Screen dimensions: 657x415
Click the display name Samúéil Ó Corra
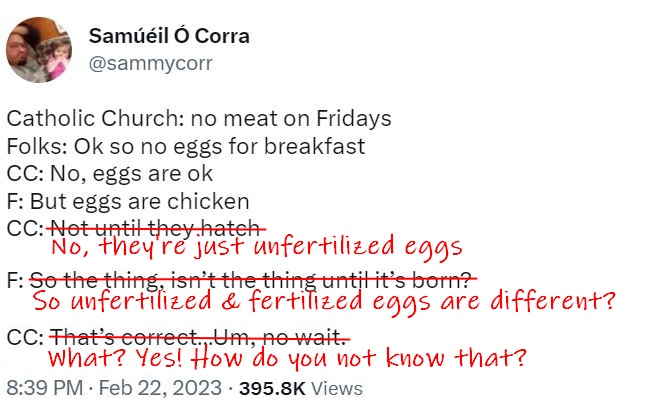click(169, 37)
